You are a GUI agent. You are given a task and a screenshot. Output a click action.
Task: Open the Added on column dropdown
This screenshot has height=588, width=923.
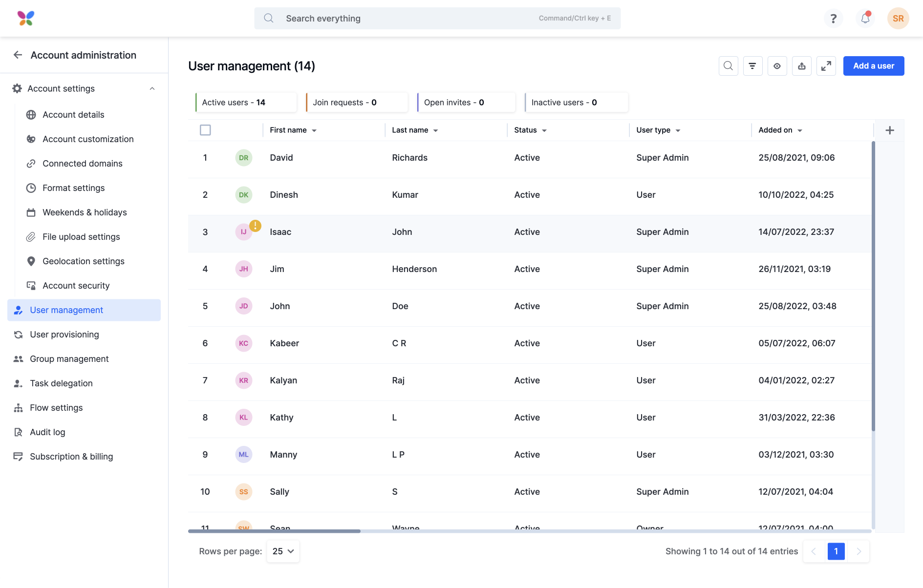[x=800, y=130]
